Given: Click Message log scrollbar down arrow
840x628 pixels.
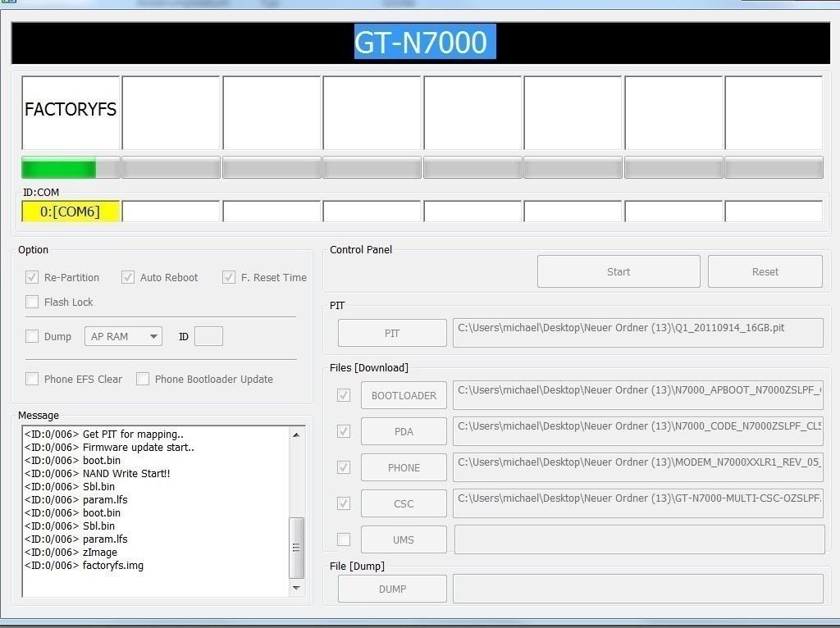Looking at the screenshot, I should click(296, 588).
